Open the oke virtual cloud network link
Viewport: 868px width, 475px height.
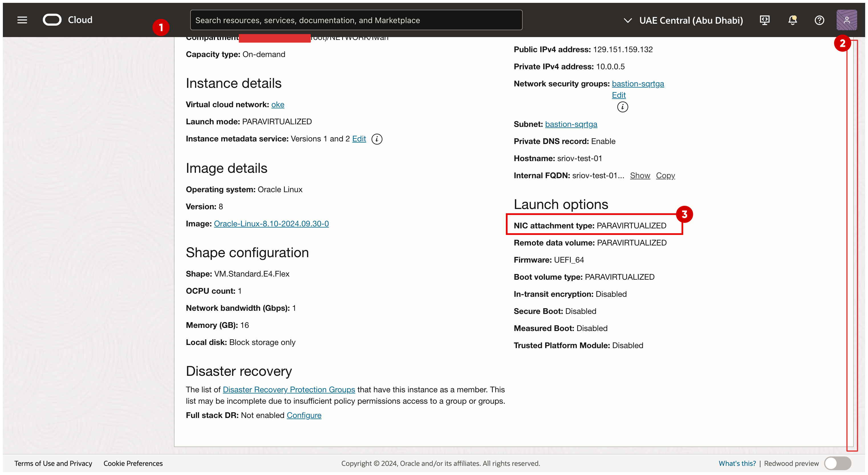pyautogui.click(x=278, y=105)
